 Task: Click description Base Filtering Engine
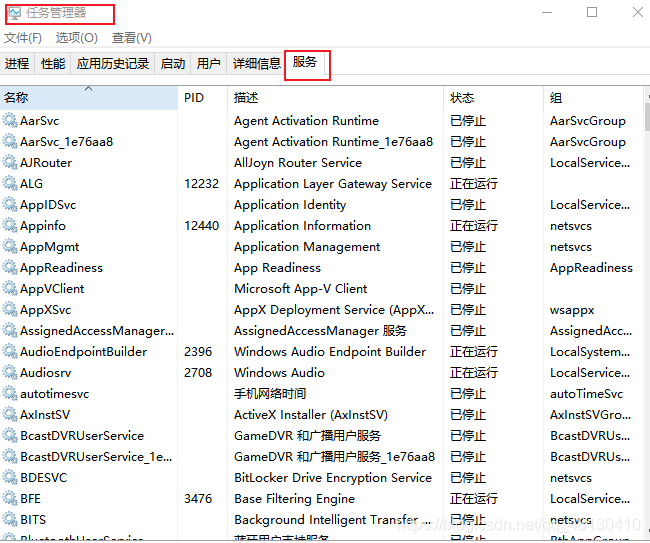coord(294,499)
